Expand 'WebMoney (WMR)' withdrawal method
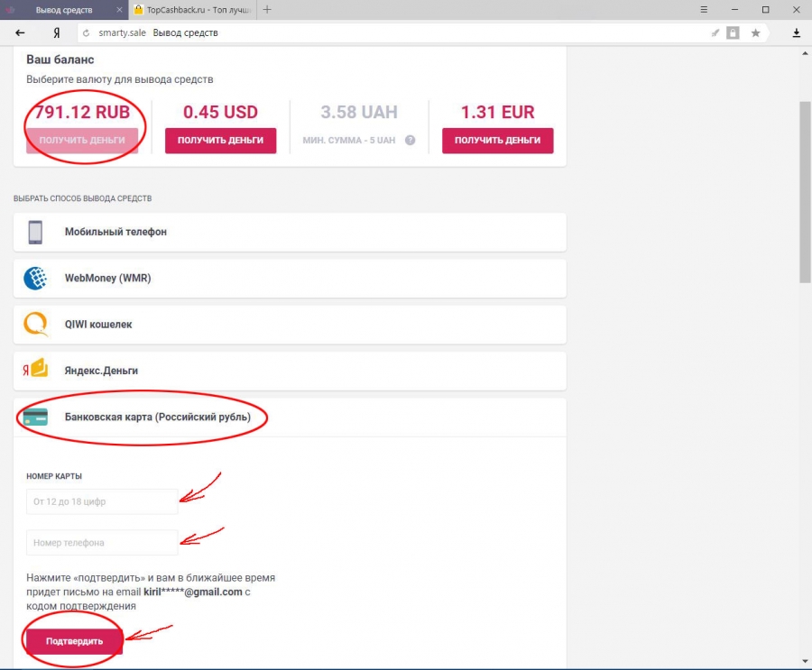The width and height of the screenshot is (812, 670). click(x=290, y=278)
